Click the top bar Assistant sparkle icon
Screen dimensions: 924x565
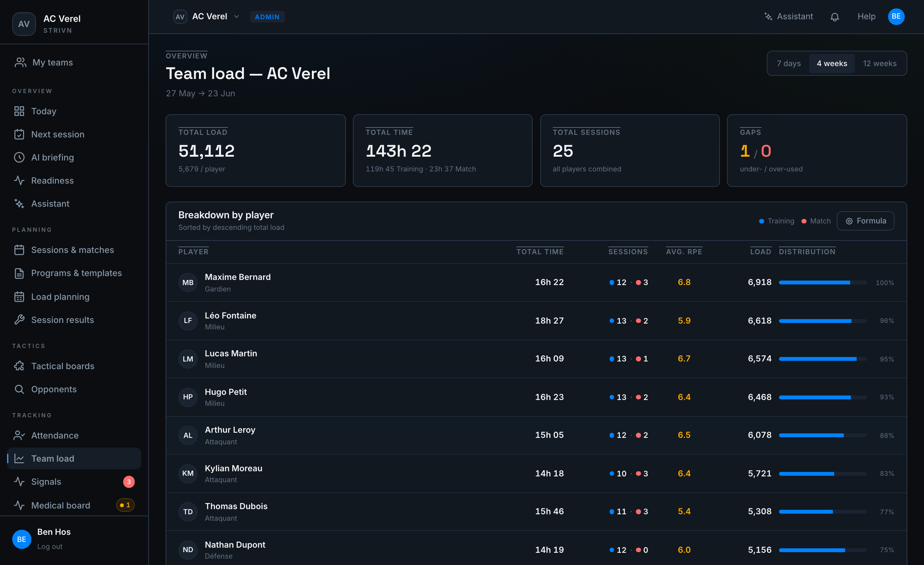pyautogui.click(x=768, y=16)
